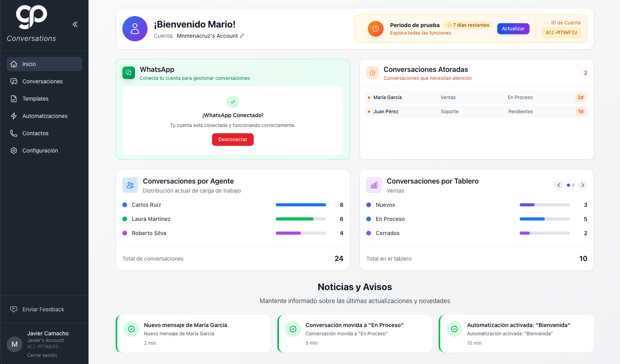The width and height of the screenshot is (620, 364).
Task: Go to next board with right chevron
Action: click(583, 185)
